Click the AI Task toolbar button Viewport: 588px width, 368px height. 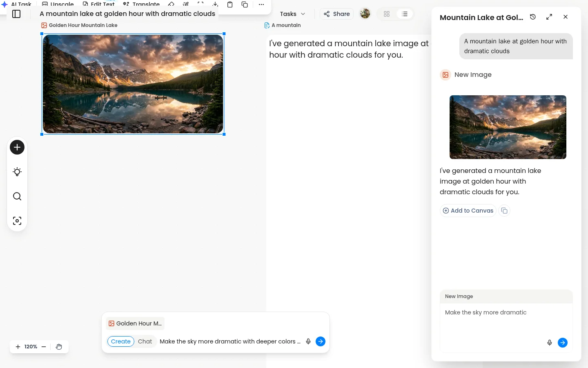click(x=17, y=4)
